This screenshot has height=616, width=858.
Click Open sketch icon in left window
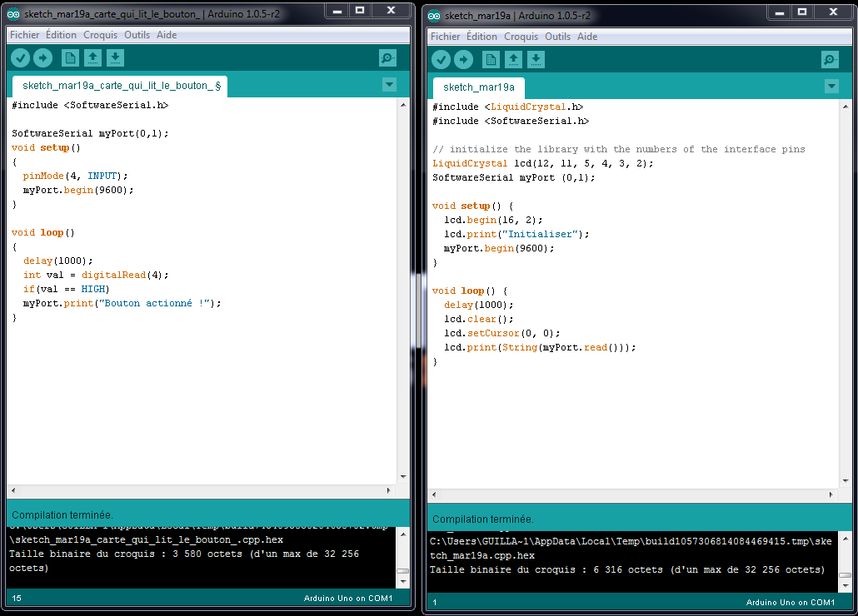93,58
